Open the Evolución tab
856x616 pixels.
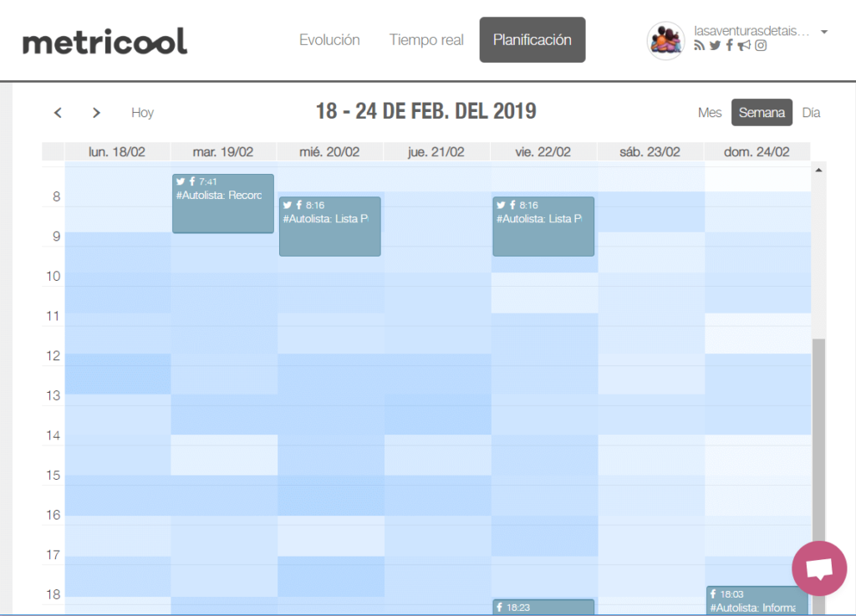pyautogui.click(x=329, y=40)
